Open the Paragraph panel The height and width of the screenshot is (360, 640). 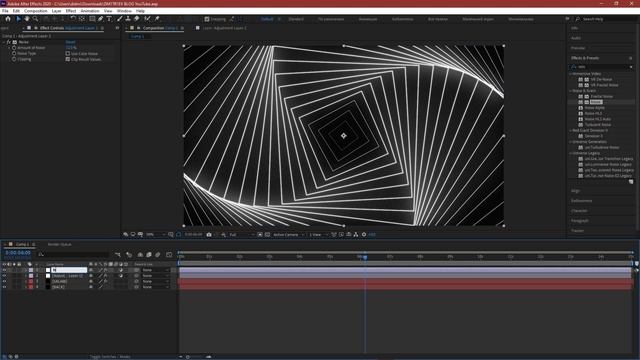point(580,221)
